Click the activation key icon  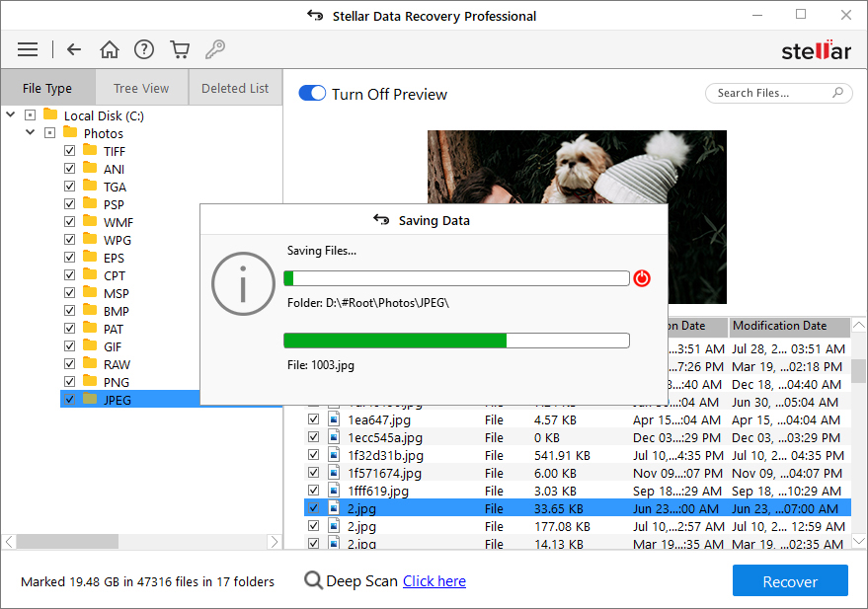click(x=214, y=49)
